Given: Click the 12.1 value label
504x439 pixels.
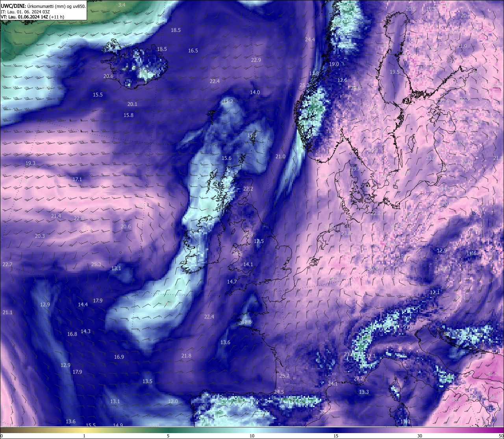Looking at the screenshot, I should pos(435,292).
